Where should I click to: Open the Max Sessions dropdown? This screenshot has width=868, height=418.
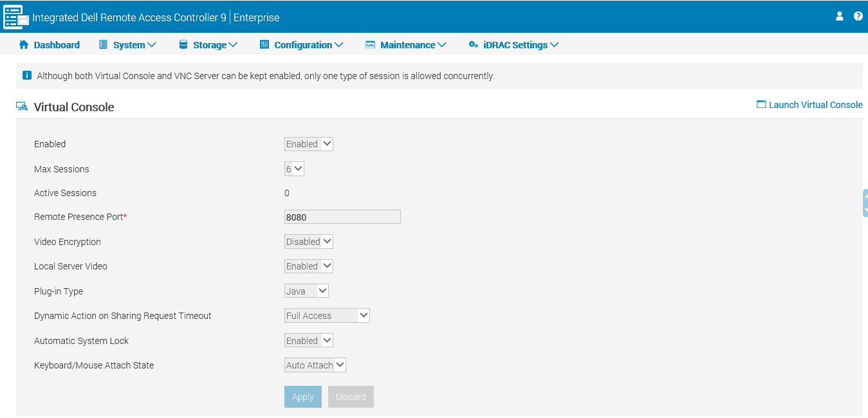click(x=294, y=168)
